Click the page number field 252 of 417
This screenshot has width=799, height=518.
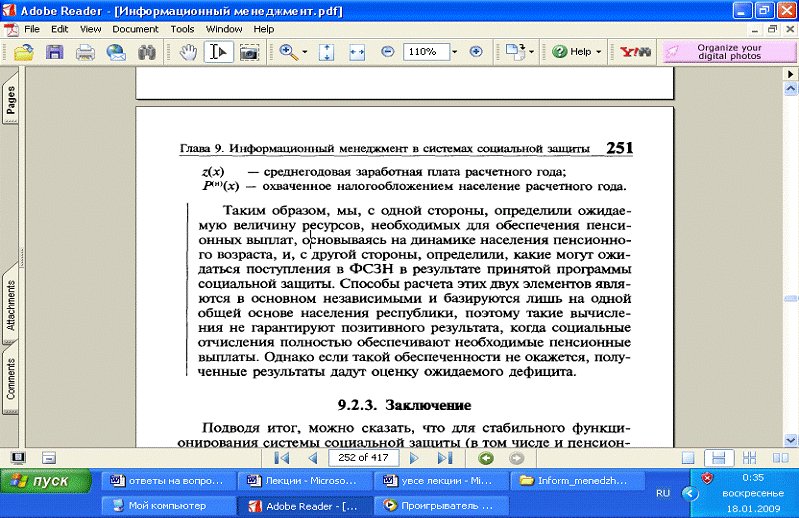[364, 458]
